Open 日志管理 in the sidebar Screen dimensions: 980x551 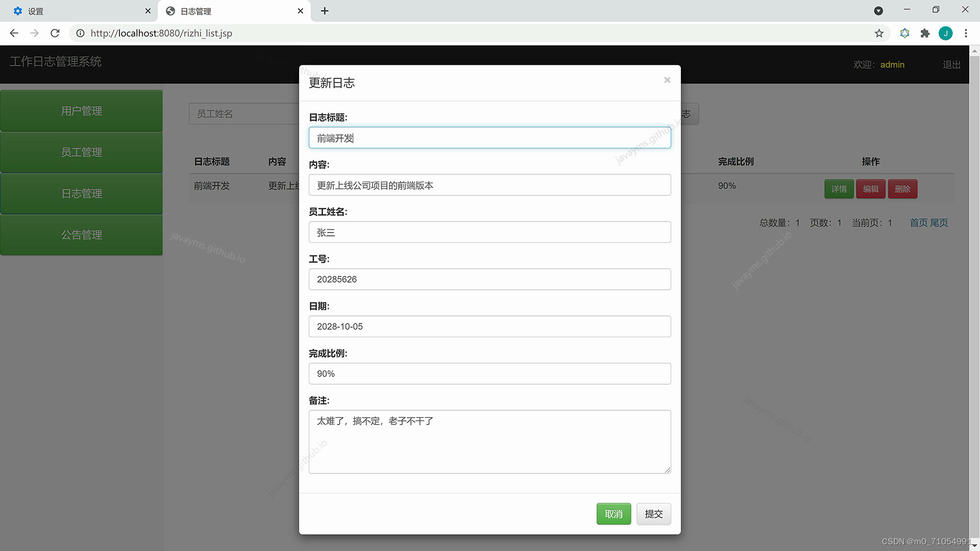(82, 194)
